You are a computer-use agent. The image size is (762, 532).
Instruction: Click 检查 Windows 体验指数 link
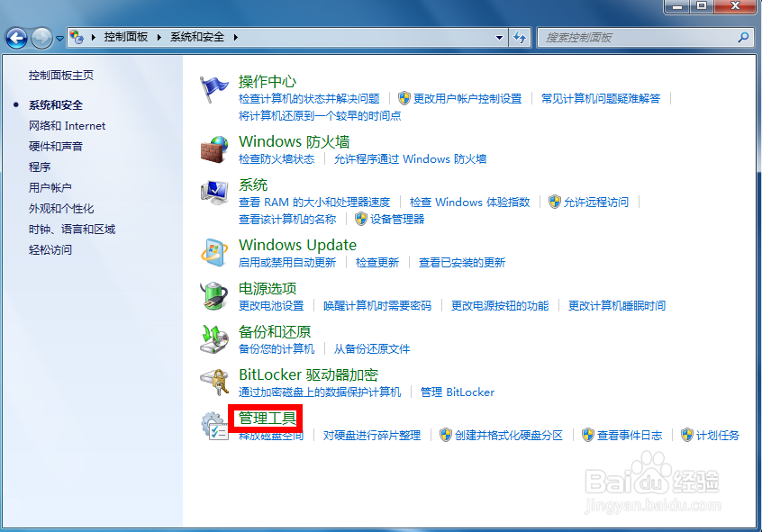pos(469,203)
